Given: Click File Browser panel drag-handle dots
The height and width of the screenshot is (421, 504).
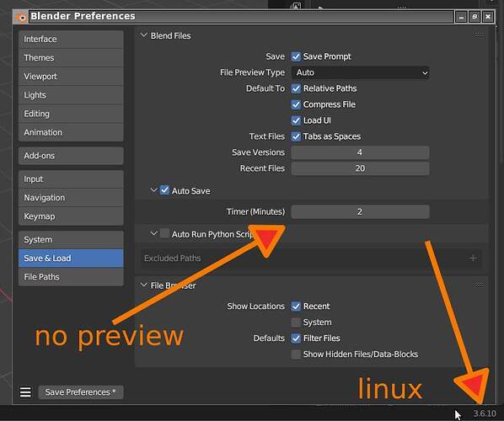Looking at the screenshot, I should [x=479, y=285].
